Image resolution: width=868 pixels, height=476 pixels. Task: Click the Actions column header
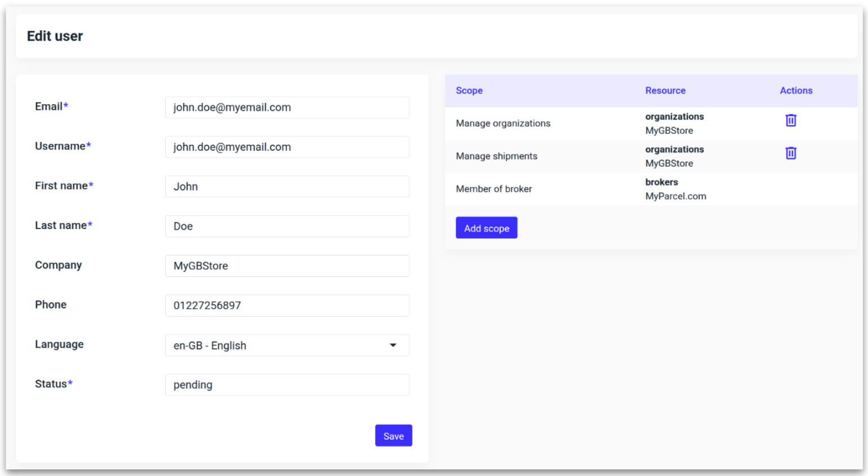(x=795, y=91)
